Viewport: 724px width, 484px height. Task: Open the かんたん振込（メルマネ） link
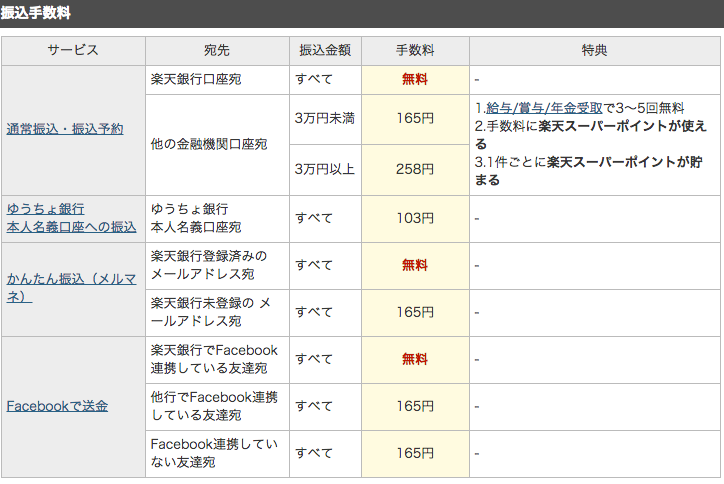point(71,287)
